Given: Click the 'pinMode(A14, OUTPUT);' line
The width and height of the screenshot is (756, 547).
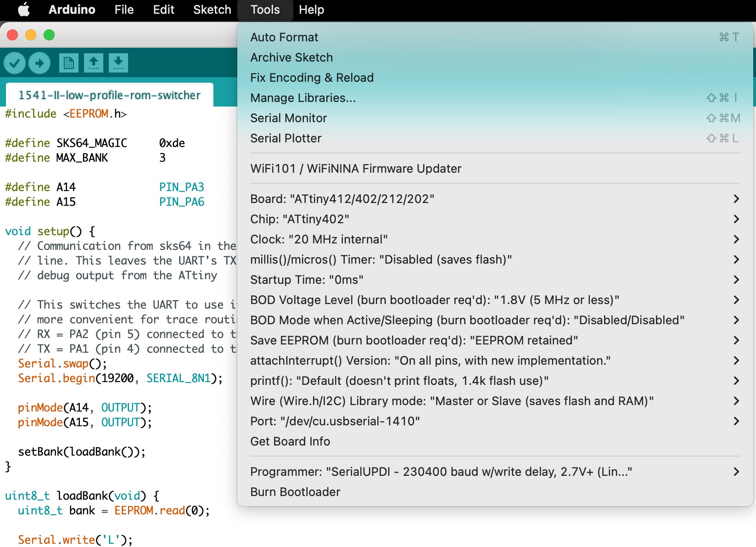Looking at the screenshot, I should click(85, 407).
